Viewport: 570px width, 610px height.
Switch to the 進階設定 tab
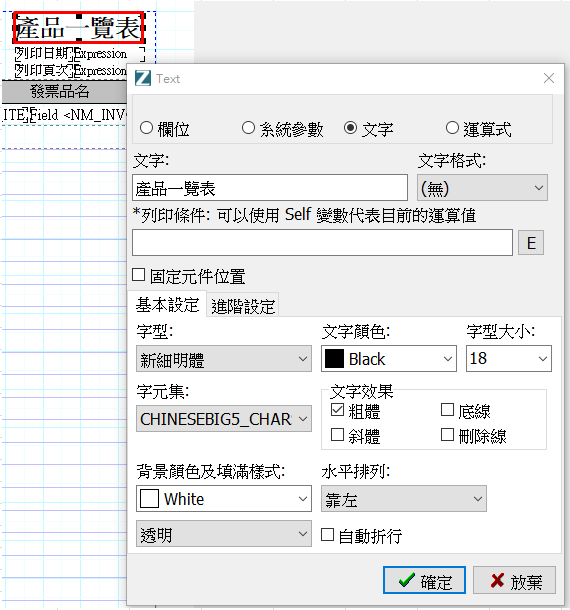click(x=243, y=306)
